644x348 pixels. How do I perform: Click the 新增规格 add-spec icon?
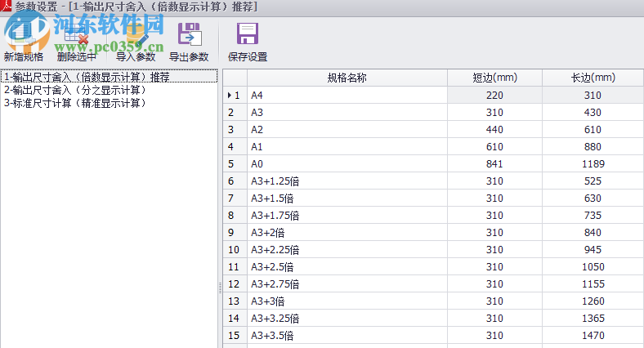pyautogui.click(x=23, y=35)
